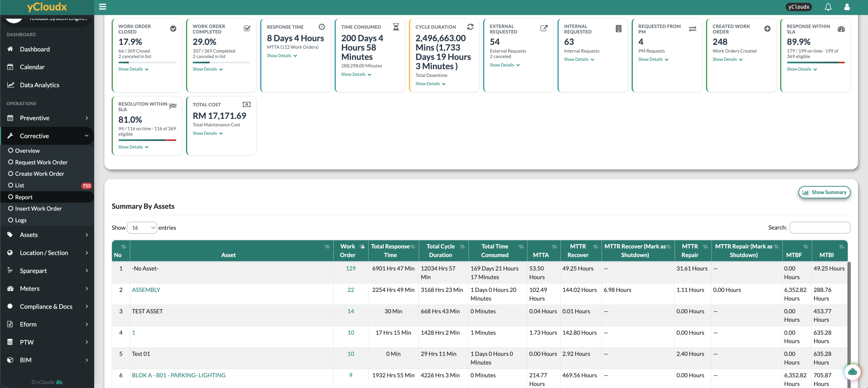The image size is (868, 388).
Task: Show Details for Work Order Closed card
Action: point(133,69)
